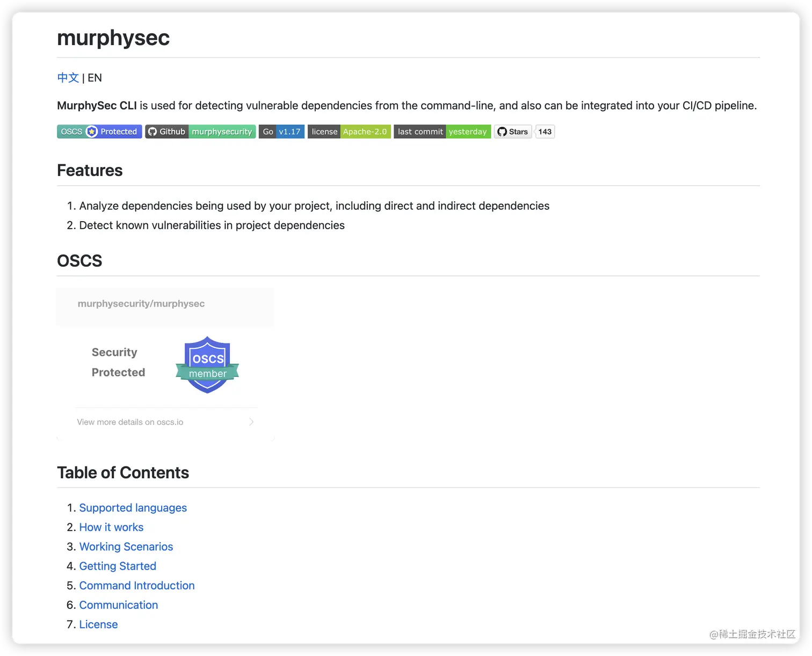Viewport: 812px width, 656px height.
Task: Jump to Supported languages section
Action: 133,508
